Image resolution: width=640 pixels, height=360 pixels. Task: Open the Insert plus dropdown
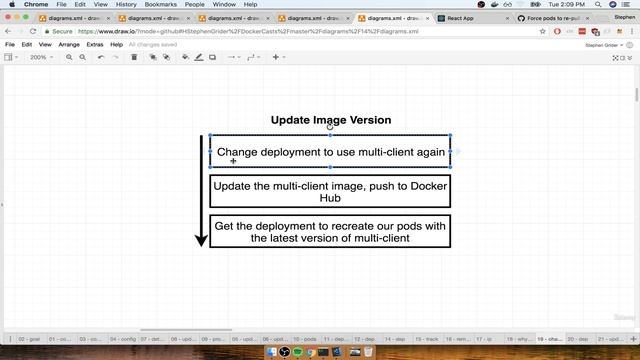pos(278,57)
